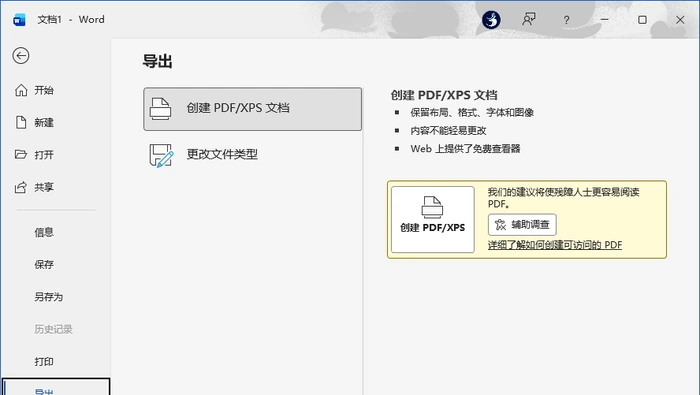The height and width of the screenshot is (395, 700).
Task: Select 保存 in the sidebar
Action: pos(44,265)
